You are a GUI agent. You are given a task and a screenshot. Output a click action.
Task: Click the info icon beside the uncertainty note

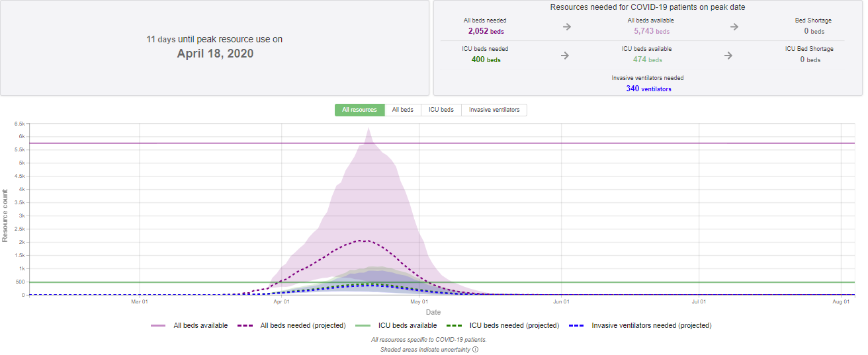475,350
